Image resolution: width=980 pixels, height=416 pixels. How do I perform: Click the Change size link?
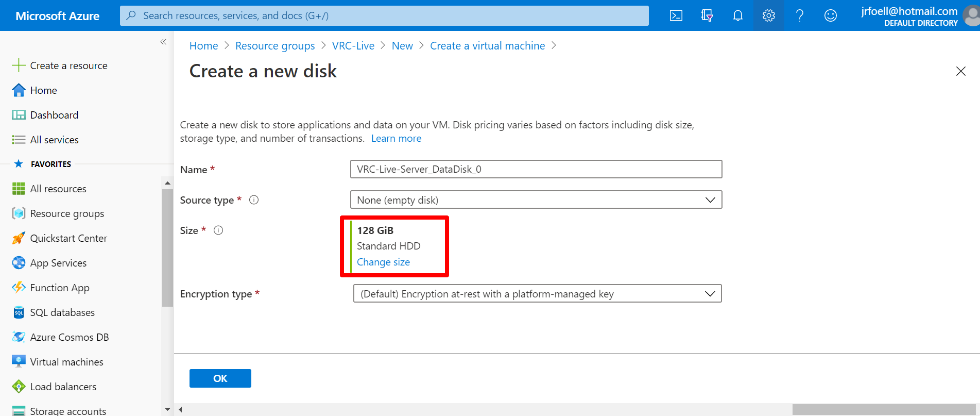(x=384, y=262)
